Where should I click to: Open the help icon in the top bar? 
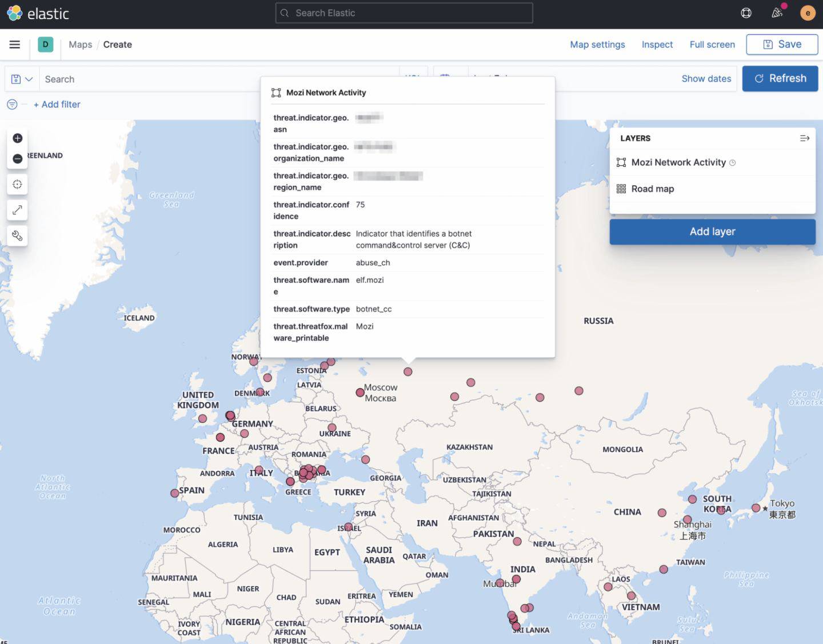(x=746, y=13)
